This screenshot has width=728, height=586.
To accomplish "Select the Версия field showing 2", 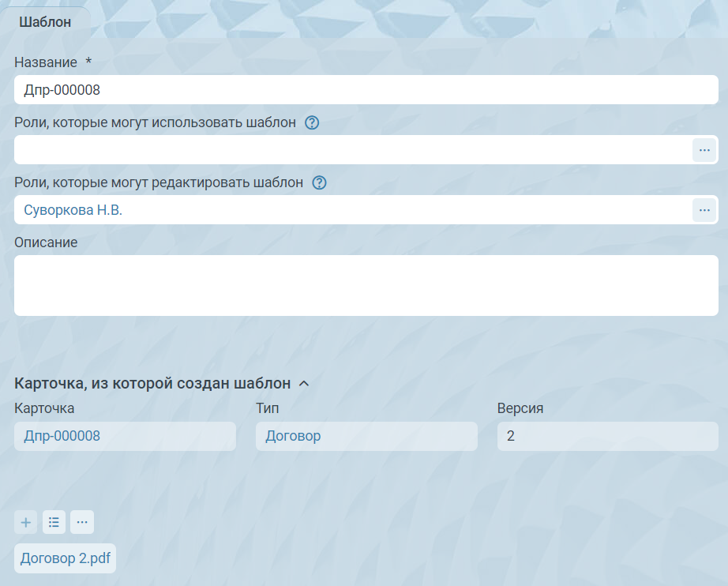I will tap(607, 436).
